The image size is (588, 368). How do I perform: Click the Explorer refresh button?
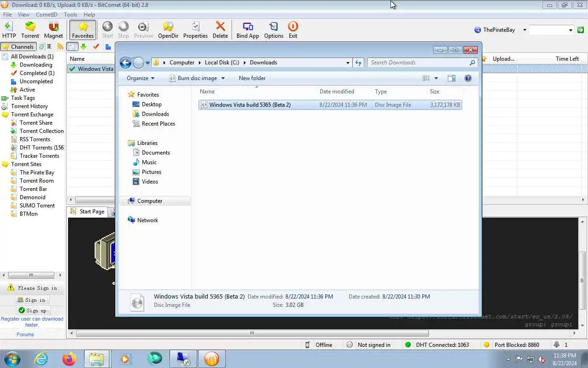[358, 63]
